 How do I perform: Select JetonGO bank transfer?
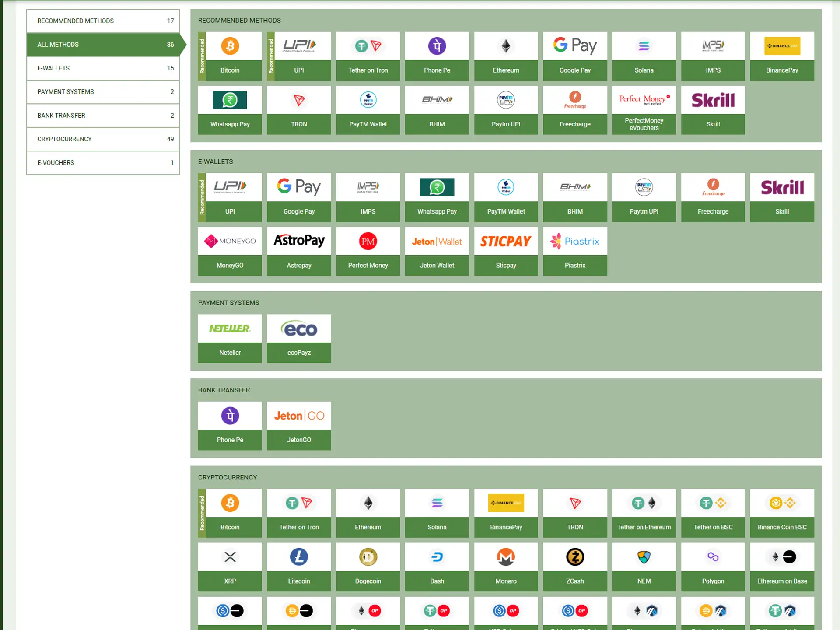[x=299, y=426]
